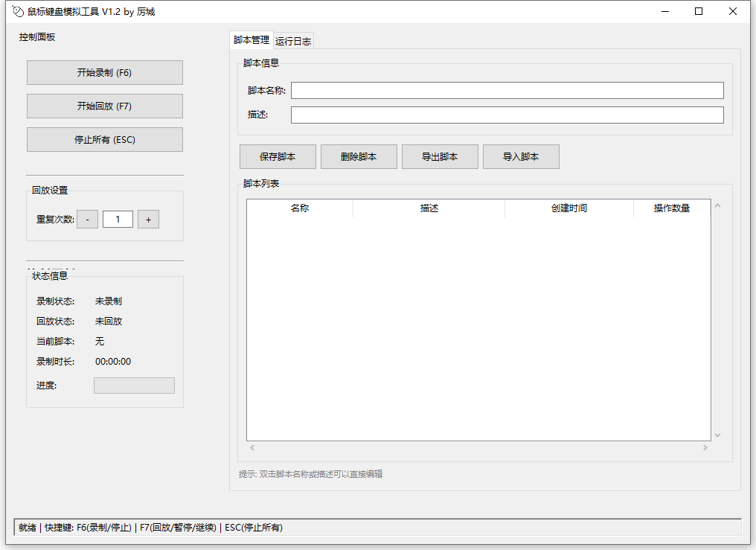
Task: Delete the script using 删除脚本
Action: 359,156
